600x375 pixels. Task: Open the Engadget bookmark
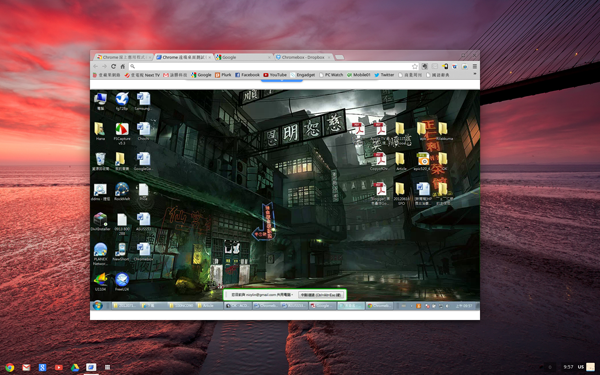pos(303,75)
